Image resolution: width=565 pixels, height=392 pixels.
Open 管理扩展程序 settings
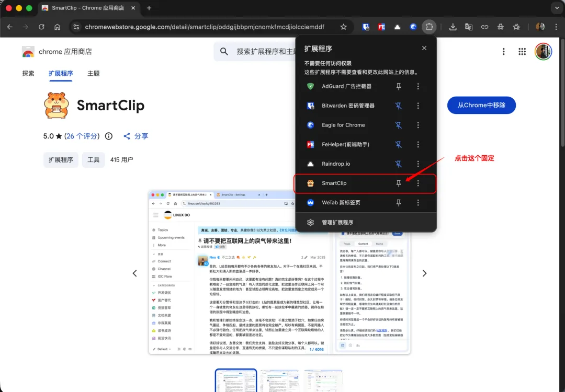point(366,223)
